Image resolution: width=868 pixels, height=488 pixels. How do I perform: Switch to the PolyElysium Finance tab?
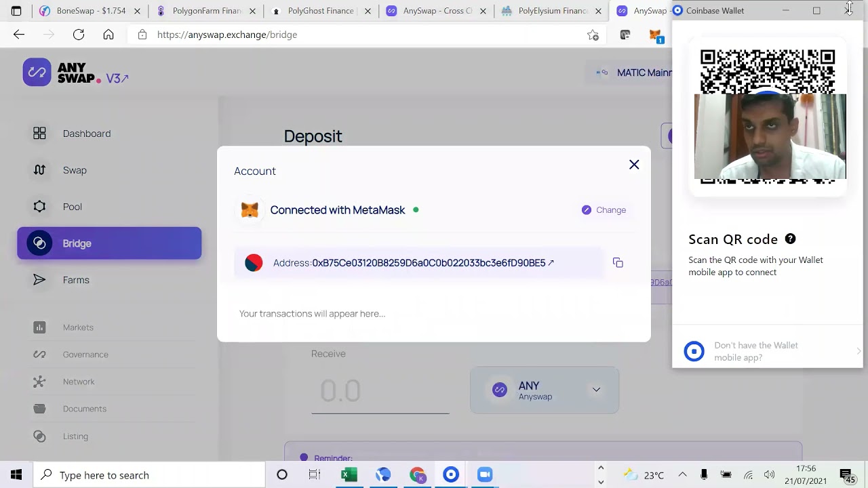[553, 11]
